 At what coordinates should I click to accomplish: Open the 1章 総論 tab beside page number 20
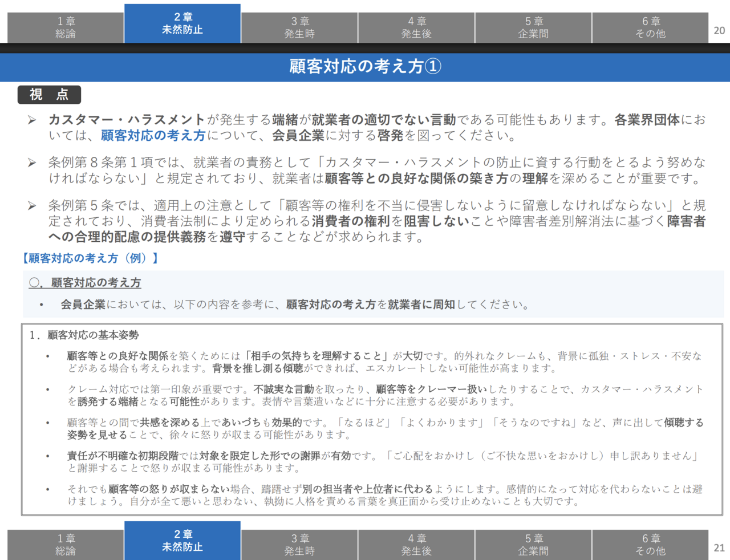coord(66,27)
